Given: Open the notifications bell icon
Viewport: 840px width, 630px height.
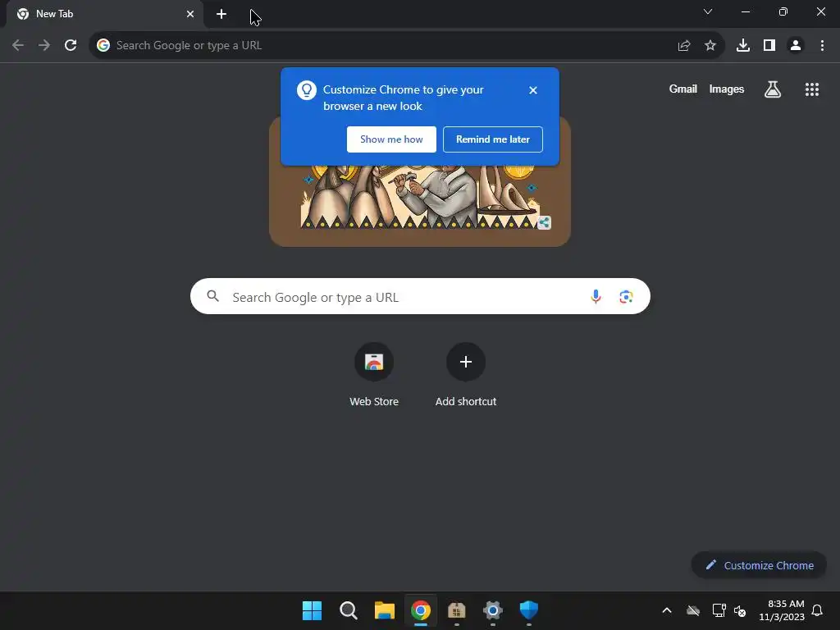Looking at the screenshot, I should click(x=818, y=610).
